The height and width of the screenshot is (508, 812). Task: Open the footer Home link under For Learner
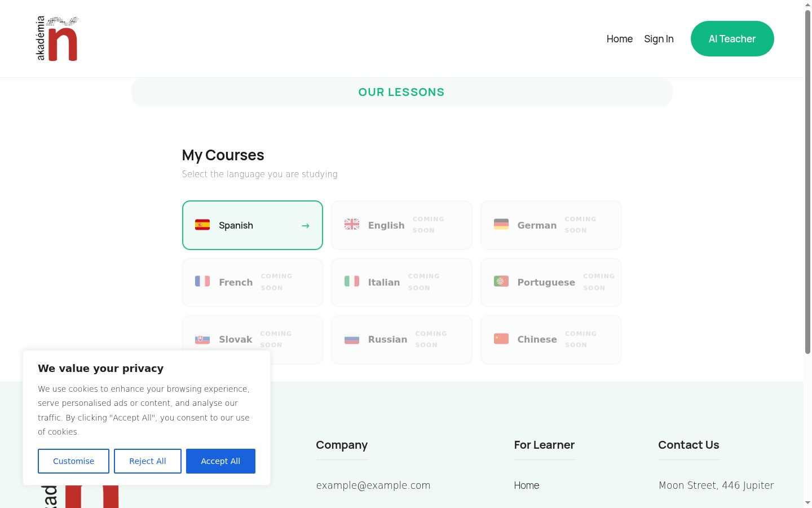[x=527, y=485]
